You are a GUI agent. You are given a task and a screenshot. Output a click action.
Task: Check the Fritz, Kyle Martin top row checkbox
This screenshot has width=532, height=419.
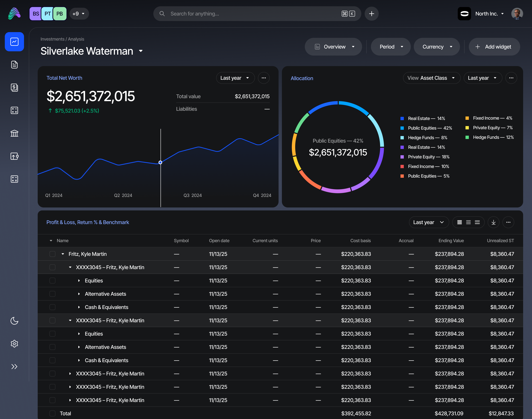coord(52,254)
